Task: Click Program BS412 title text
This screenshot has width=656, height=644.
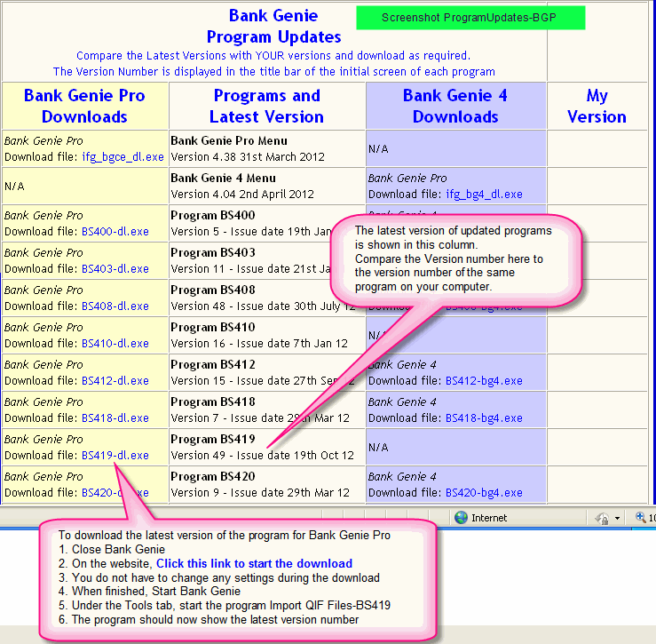Action: tap(213, 364)
